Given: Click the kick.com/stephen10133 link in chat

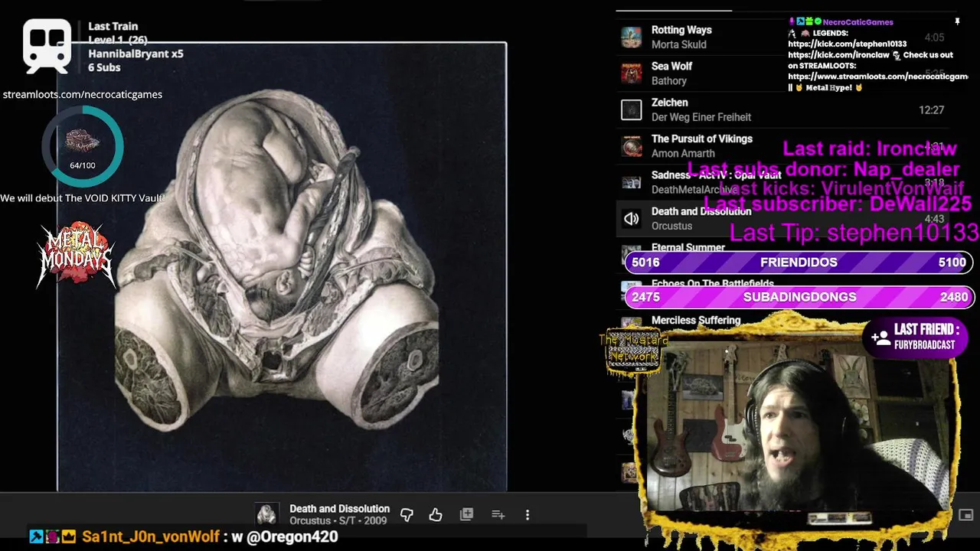Looking at the screenshot, I should [x=848, y=44].
